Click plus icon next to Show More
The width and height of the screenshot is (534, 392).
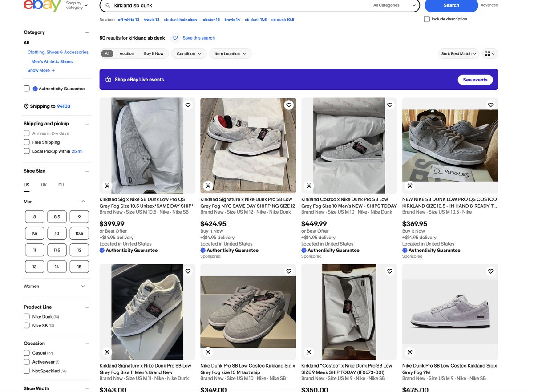(x=53, y=70)
